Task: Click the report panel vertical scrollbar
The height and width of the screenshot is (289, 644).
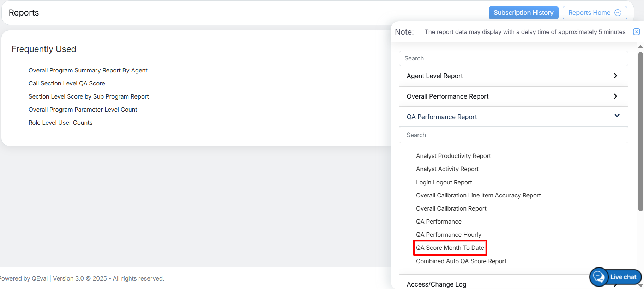Action: pyautogui.click(x=640, y=131)
